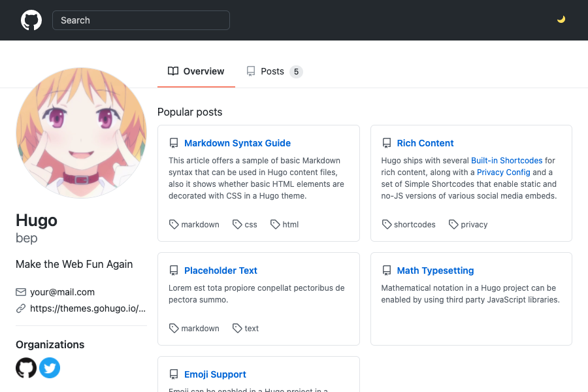Follow the Privacy Config link
This screenshot has height=392, width=588.
(503, 172)
